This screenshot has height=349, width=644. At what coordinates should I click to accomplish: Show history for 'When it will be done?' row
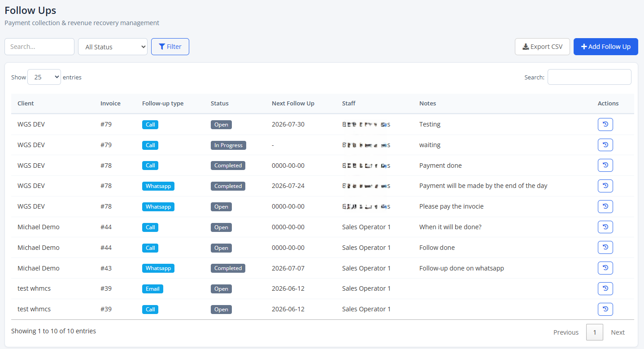(x=605, y=227)
